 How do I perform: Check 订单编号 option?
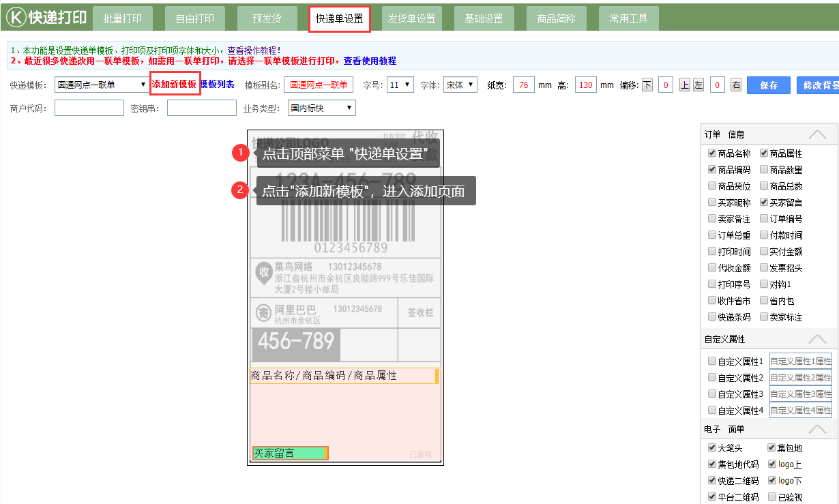764,218
